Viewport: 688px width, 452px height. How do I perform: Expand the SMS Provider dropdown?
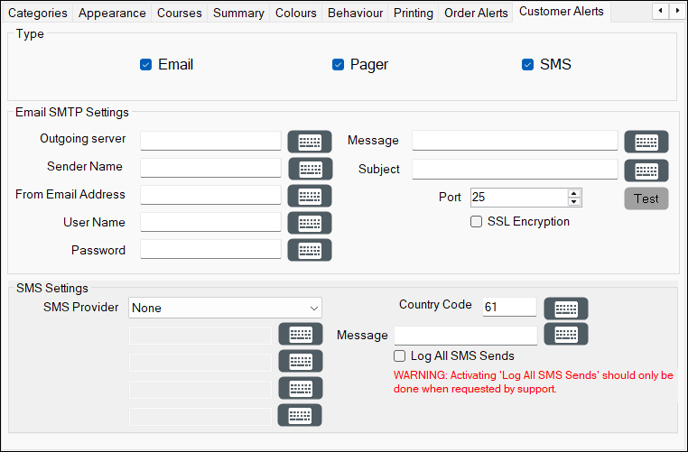225,308
